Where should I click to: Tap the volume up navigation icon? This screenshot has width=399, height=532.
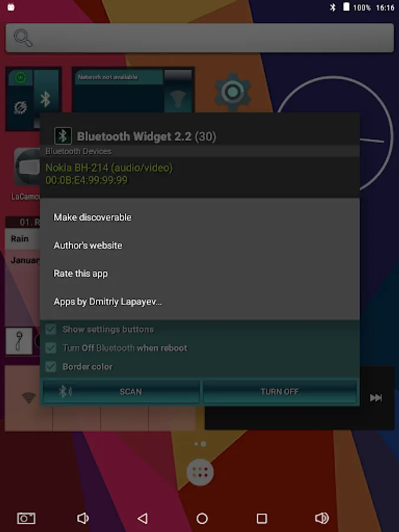(322, 518)
